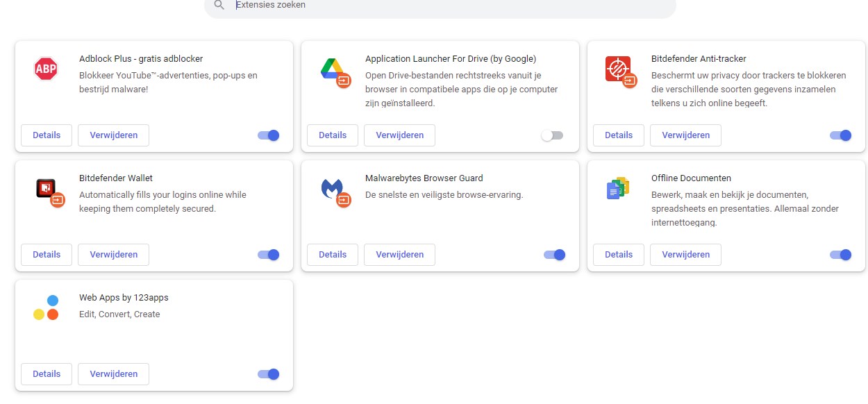Click the Google Drive launcher icon
Viewport: 868px width, 404px height.
333,69
